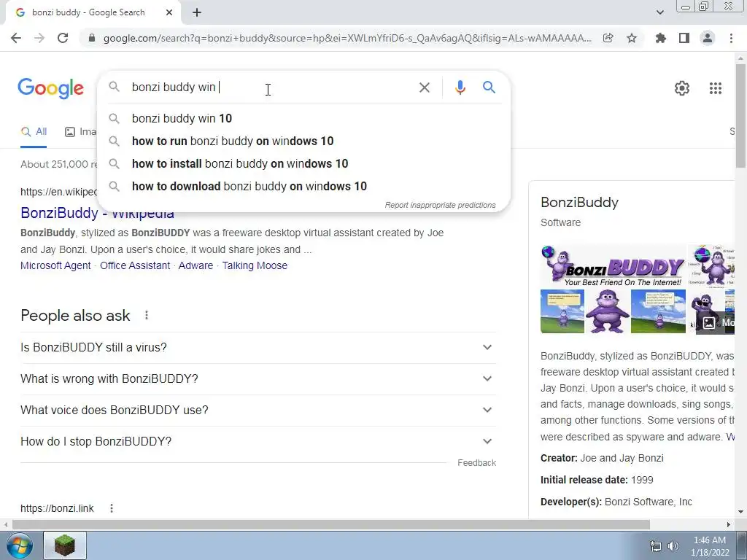Open the tab search dropdown arrow

[x=659, y=13]
